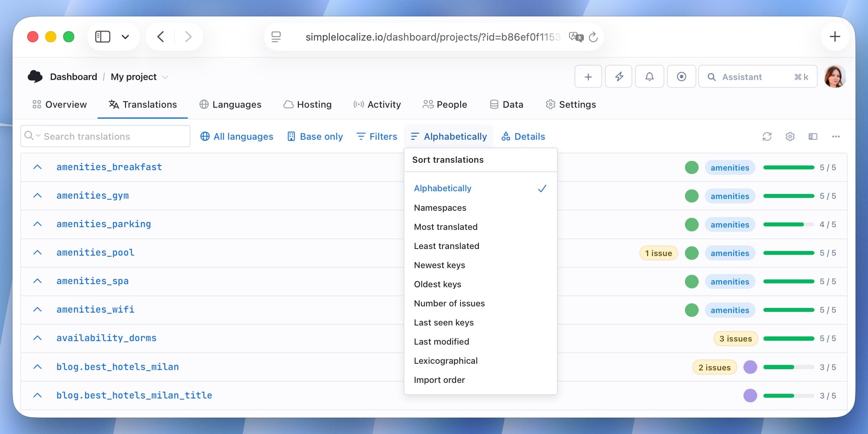Select Least translated sort option
Viewport: 868px width, 434px height.
click(x=480, y=246)
